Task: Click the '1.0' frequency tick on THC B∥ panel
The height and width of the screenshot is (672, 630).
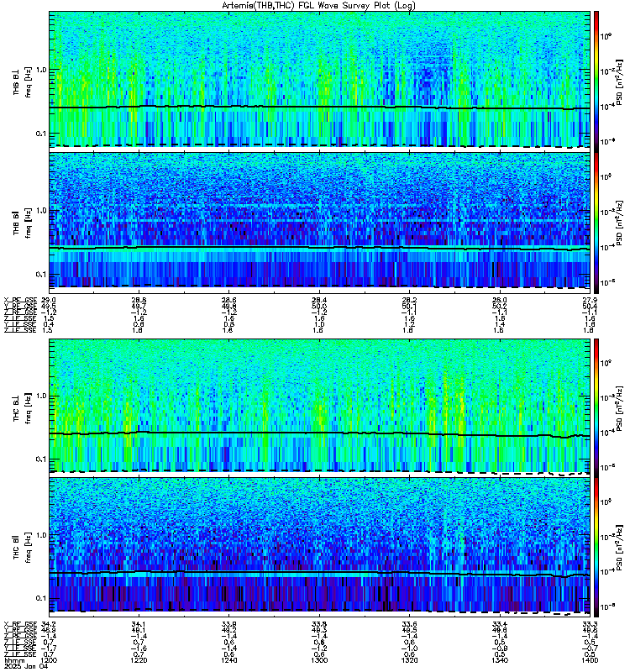Action: click(x=41, y=535)
